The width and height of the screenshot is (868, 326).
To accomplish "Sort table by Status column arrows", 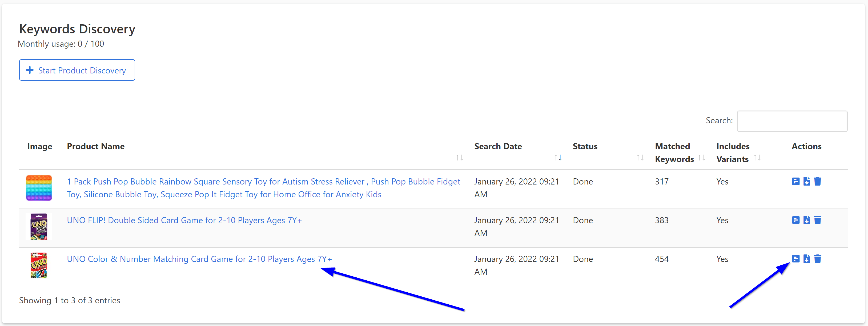I will click(x=640, y=158).
